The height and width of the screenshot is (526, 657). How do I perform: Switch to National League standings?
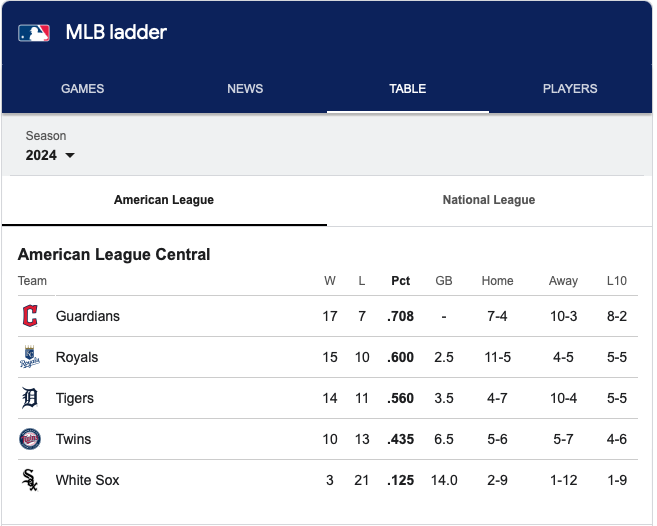click(x=489, y=200)
